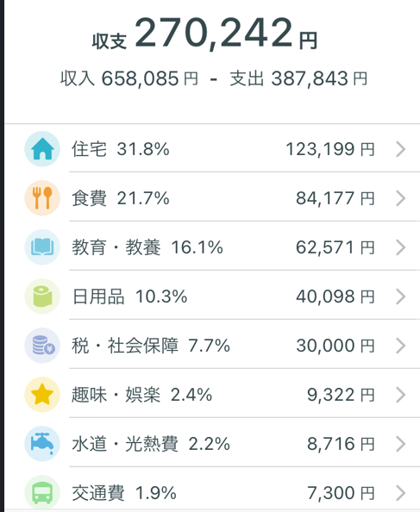Screen dimensions: 420x512
Task: Tap the 30,000 円 tax amount
Action: coord(335,346)
